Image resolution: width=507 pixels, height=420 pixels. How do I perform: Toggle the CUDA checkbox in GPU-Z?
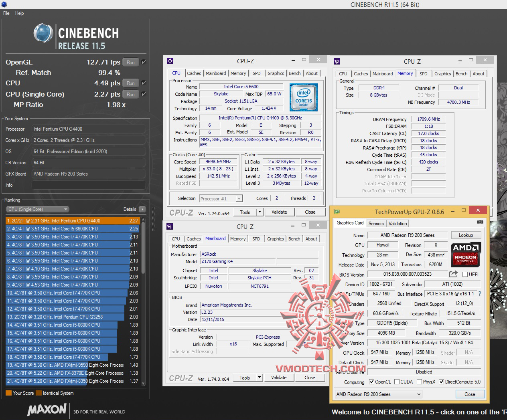(397, 382)
